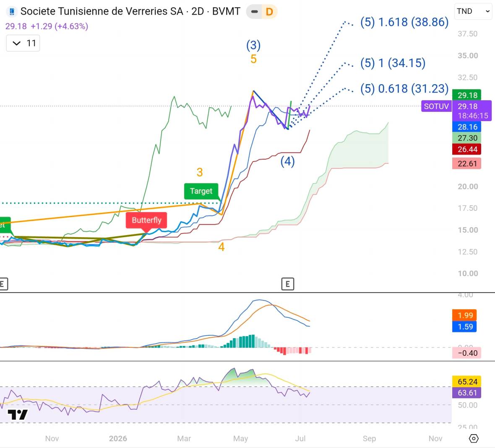This screenshot has width=495, height=448.
Task: Click the orange D data-status badge
Action: coord(269,12)
